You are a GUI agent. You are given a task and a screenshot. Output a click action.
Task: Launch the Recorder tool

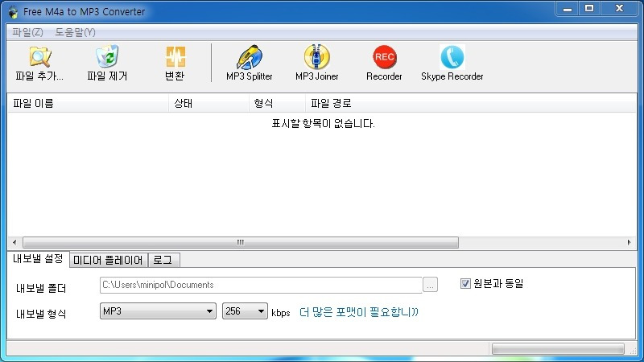pos(384,63)
